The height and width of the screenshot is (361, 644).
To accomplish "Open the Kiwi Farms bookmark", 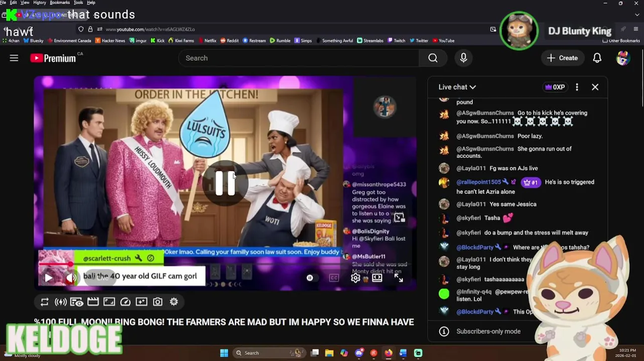I will click(181, 41).
